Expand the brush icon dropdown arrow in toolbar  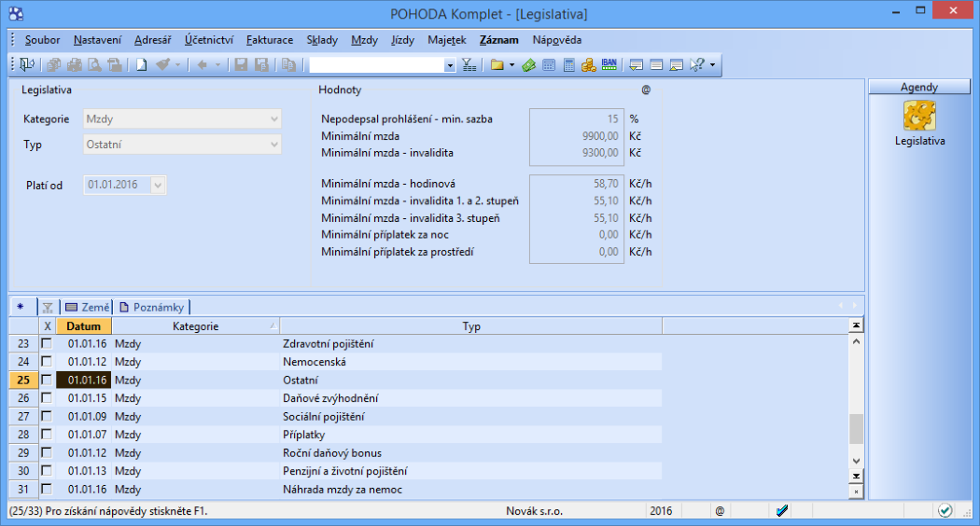[177, 64]
